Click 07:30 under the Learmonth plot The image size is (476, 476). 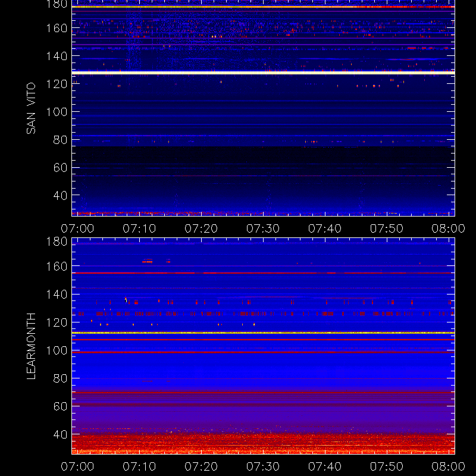pyautogui.click(x=263, y=466)
